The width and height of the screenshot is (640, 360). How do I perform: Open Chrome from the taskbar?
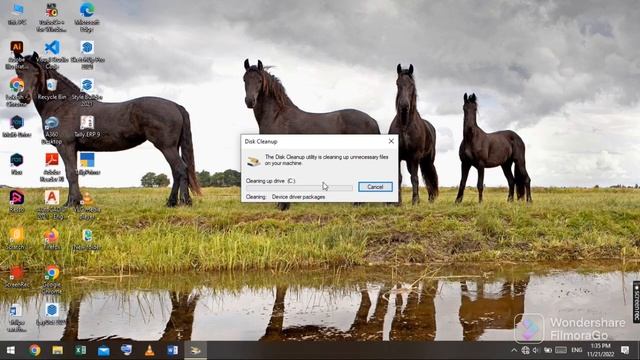point(35,350)
